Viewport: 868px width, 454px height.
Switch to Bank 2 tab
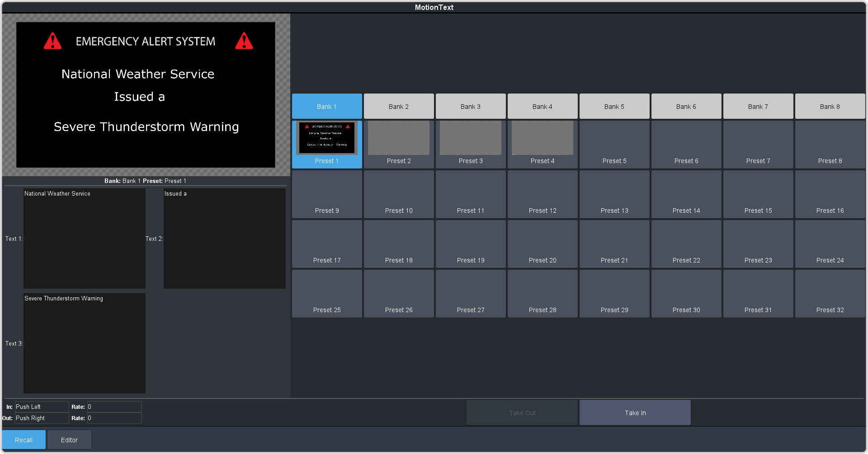[399, 107]
